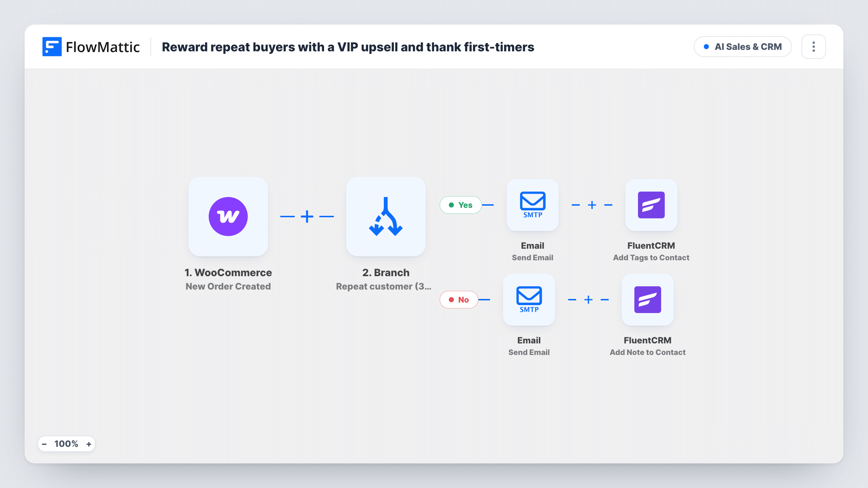Viewport: 868px width, 488px height.
Task: Click the '1. WooCommerce' label
Action: click(228, 273)
